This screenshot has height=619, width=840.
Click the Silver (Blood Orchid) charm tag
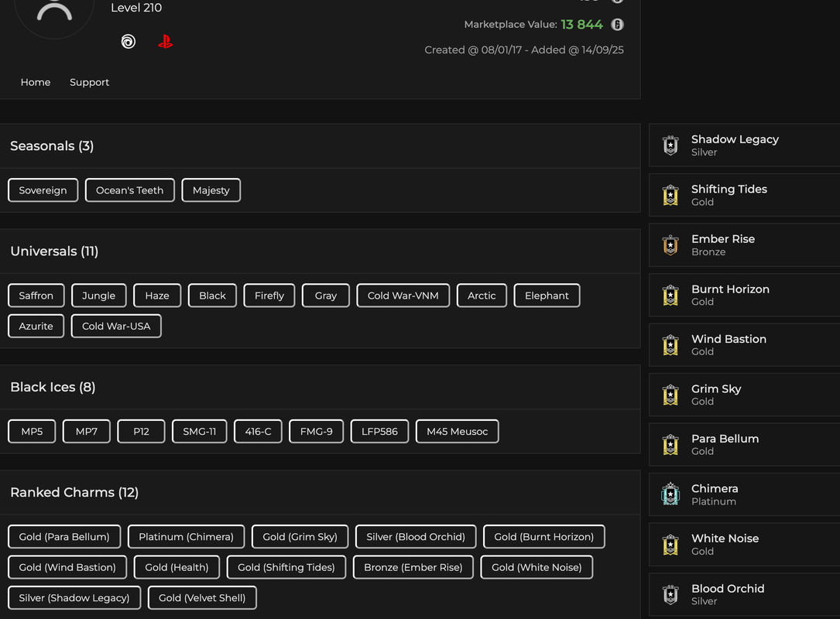click(x=416, y=536)
